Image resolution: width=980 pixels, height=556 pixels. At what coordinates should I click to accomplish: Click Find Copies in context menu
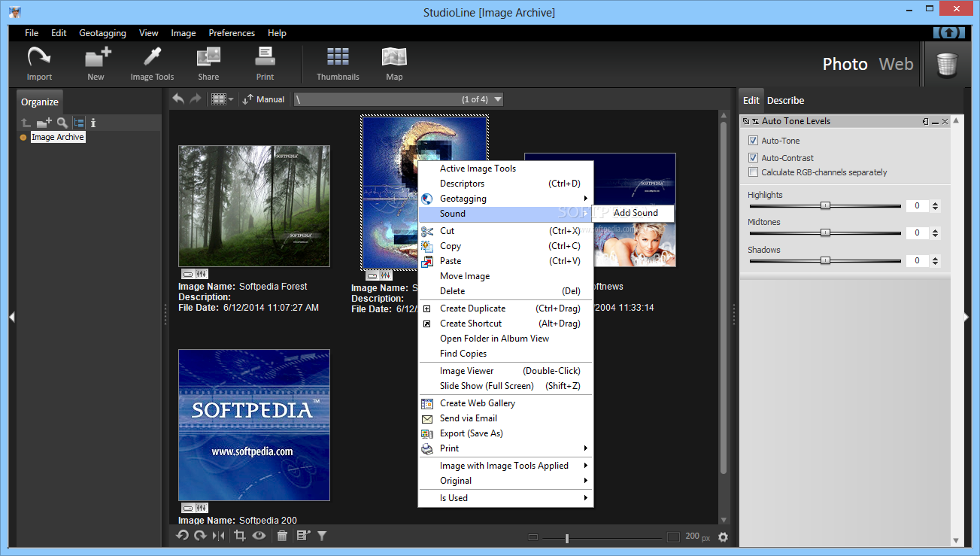point(505,354)
